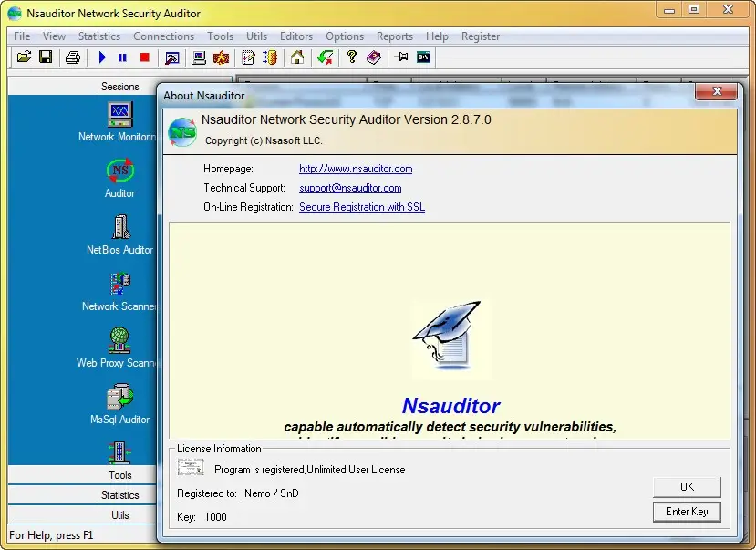Click the NS logo in About dialog
Image resolution: width=756 pixels, height=550 pixels.
click(x=182, y=131)
